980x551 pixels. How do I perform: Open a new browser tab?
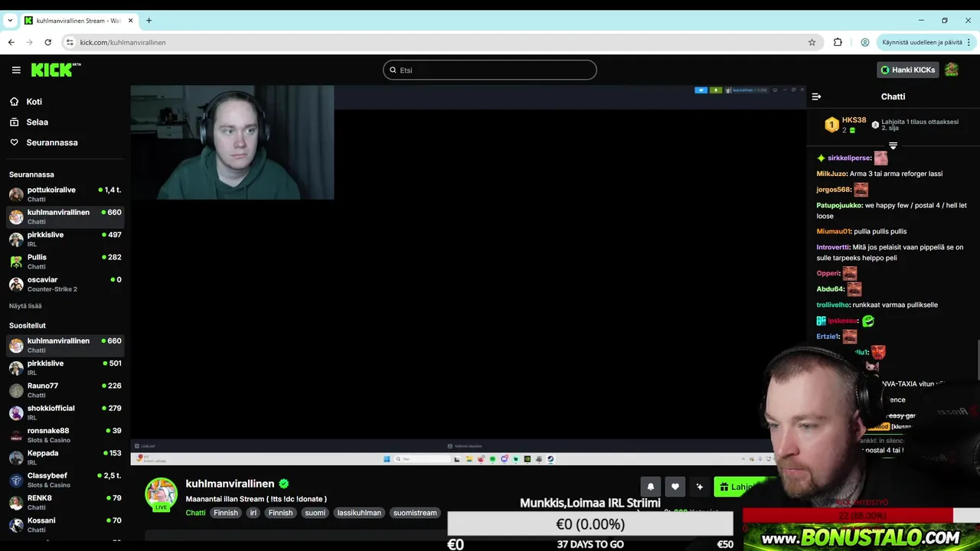point(149,21)
